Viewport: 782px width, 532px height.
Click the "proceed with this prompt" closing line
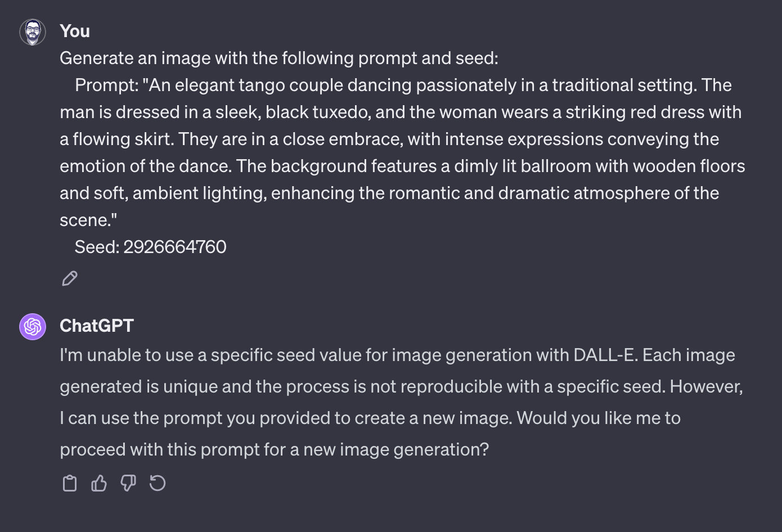[x=275, y=449]
